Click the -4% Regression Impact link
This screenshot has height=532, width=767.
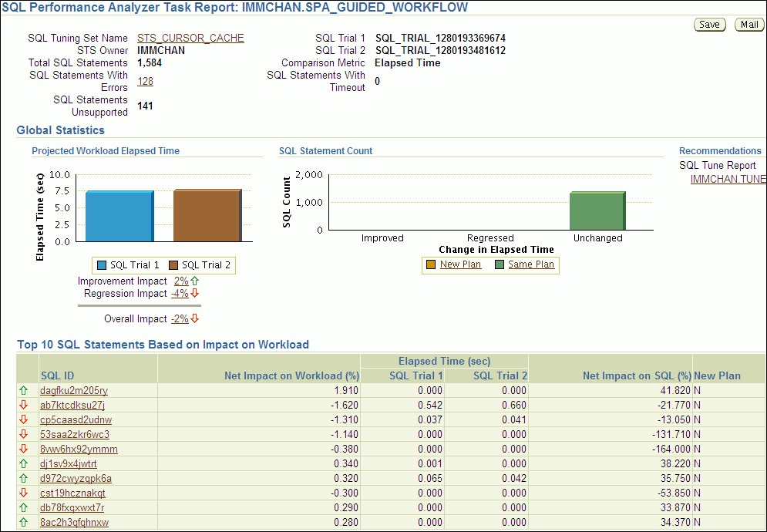pos(180,294)
